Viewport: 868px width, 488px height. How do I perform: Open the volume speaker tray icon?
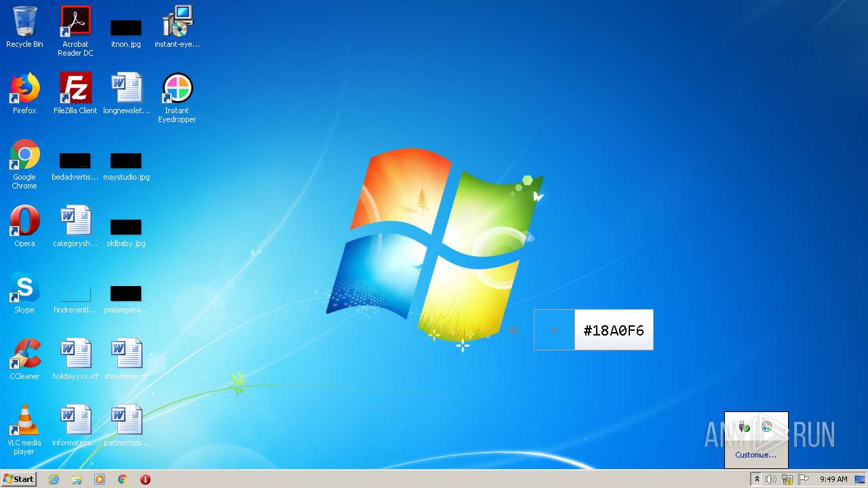tap(771, 479)
